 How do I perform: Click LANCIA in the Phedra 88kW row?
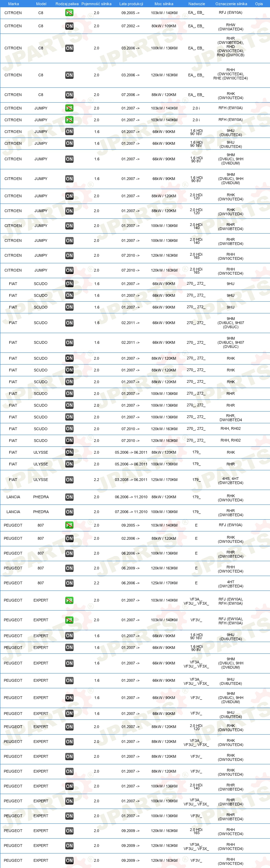coord(13,497)
